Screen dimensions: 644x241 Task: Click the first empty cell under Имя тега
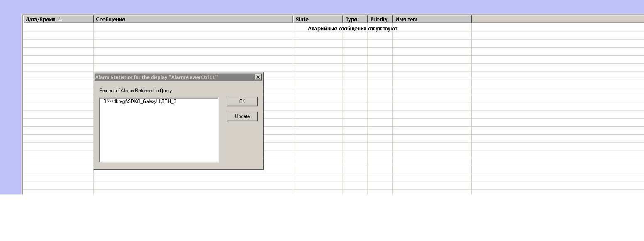(432, 36)
